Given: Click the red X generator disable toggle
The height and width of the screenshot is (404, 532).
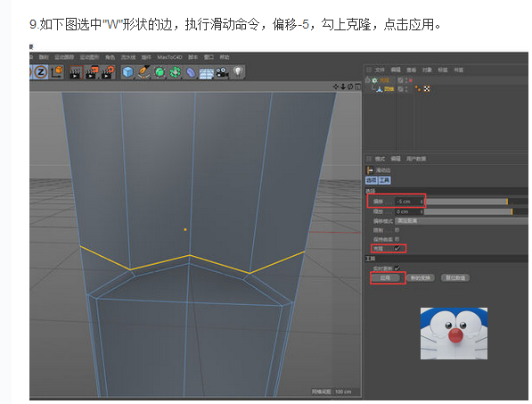Looking at the screenshot, I should [411, 80].
